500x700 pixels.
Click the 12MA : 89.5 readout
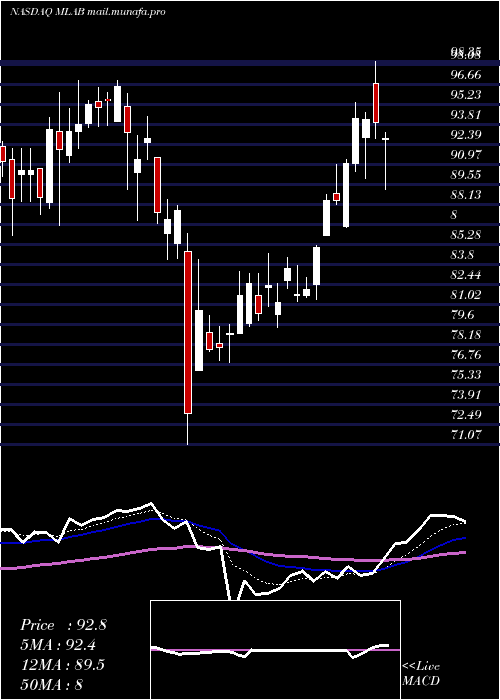coord(62,664)
